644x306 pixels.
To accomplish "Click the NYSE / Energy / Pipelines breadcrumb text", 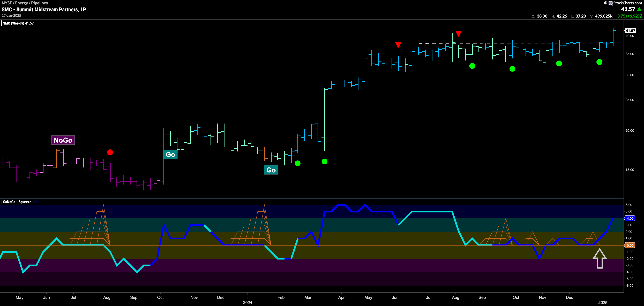I will (x=25, y=3).
